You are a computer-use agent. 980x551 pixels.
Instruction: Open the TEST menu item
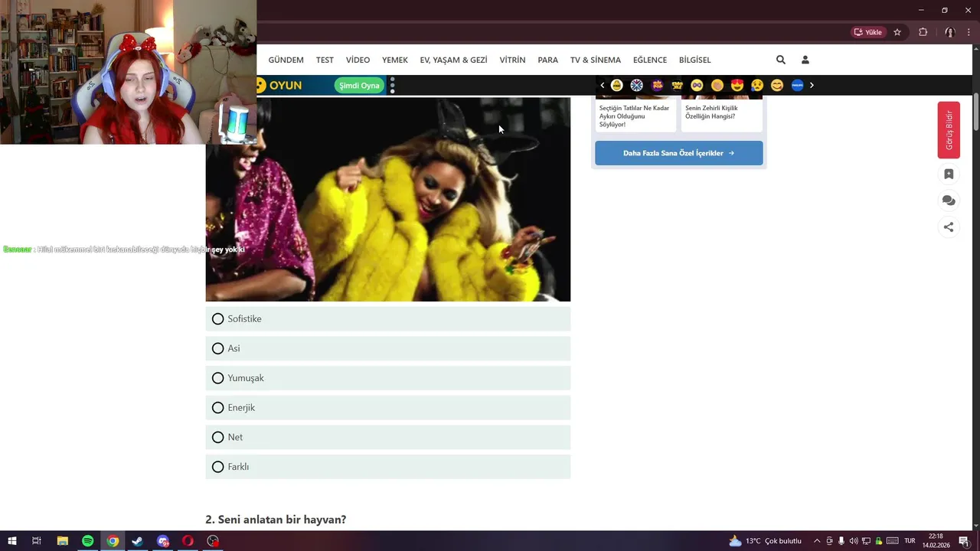pyautogui.click(x=325, y=60)
